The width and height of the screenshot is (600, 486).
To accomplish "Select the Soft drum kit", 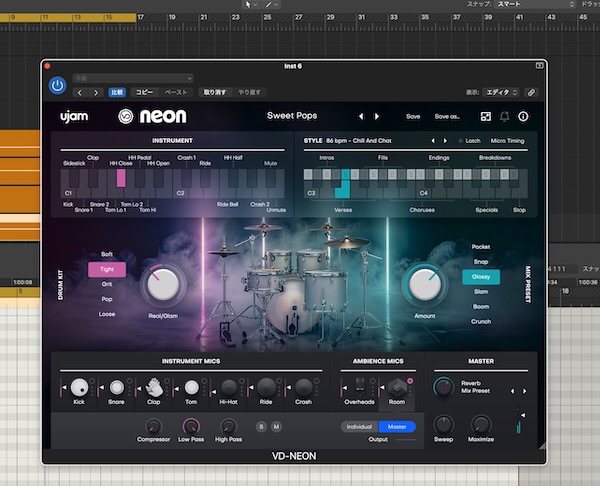I will 107,254.
